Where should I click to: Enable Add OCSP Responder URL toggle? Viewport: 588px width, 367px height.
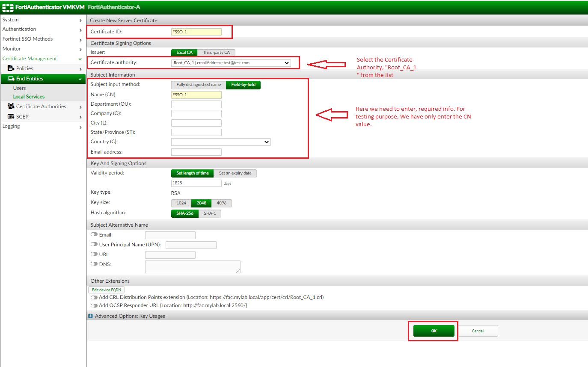click(94, 305)
